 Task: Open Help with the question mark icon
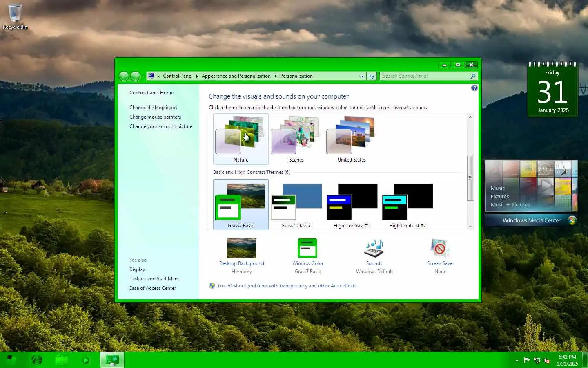coord(474,88)
